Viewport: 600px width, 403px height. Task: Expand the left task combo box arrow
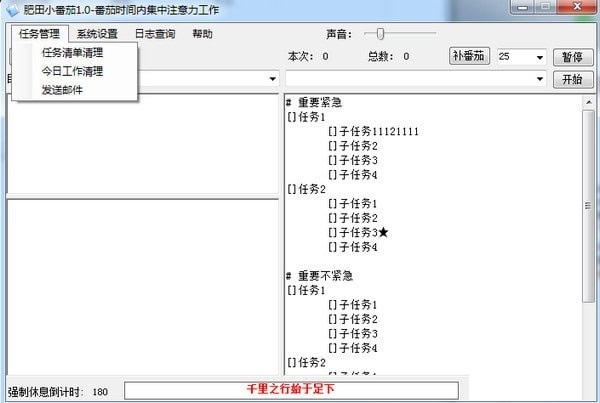272,79
